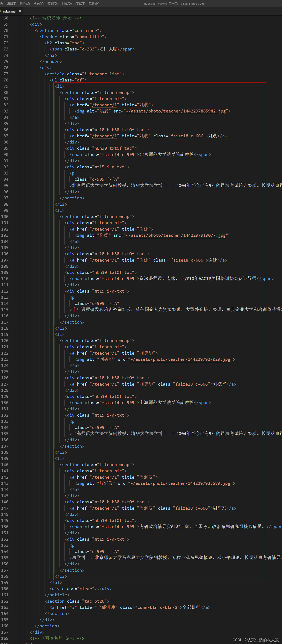Screen dimensions: 282x644
Task: Follow the /teacher/1 link on line 102
Action: click(x=104, y=229)
